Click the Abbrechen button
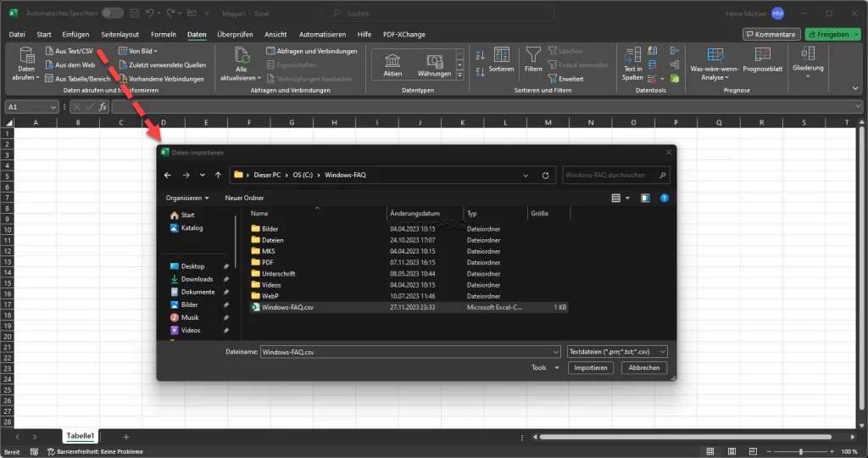 (644, 368)
